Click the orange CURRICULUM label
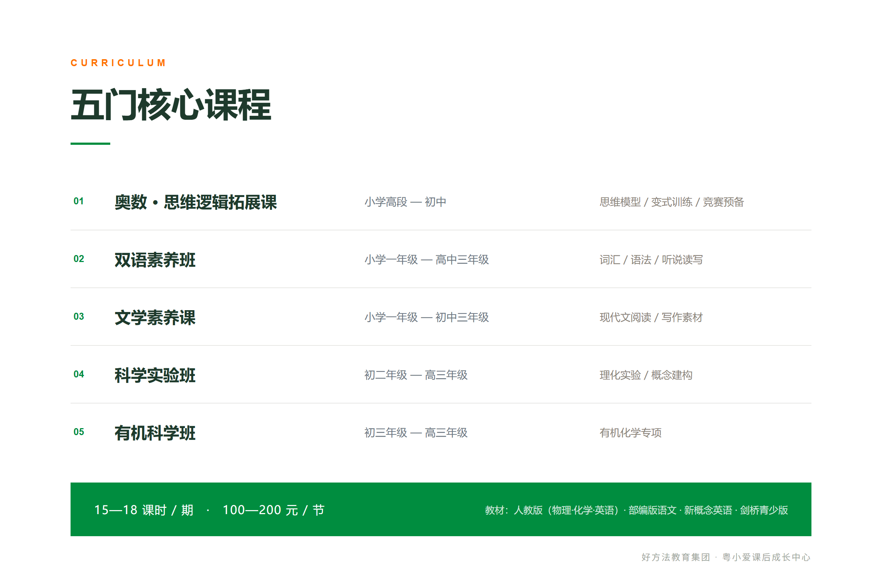This screenshot has height=588, width=882. (x=118, y=62)
